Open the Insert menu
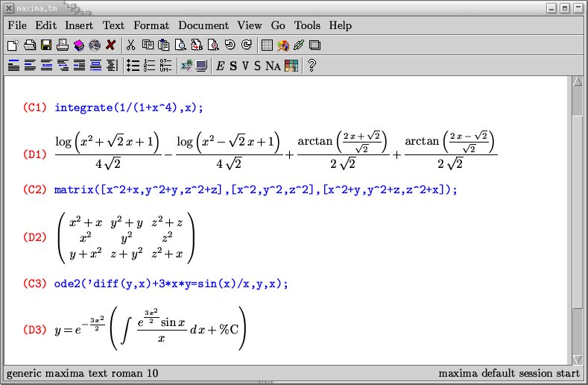Screen dimensions: 588x385 coord(79,25)
